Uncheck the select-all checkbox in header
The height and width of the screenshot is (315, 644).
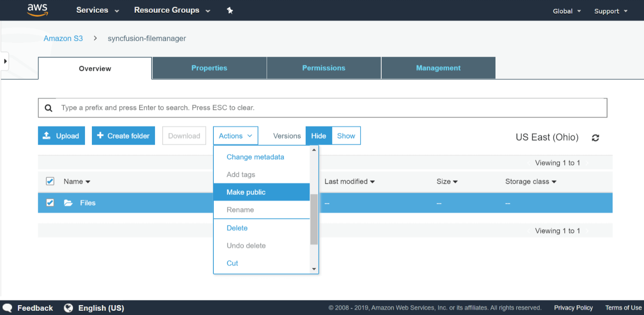[x=50, y=181]
